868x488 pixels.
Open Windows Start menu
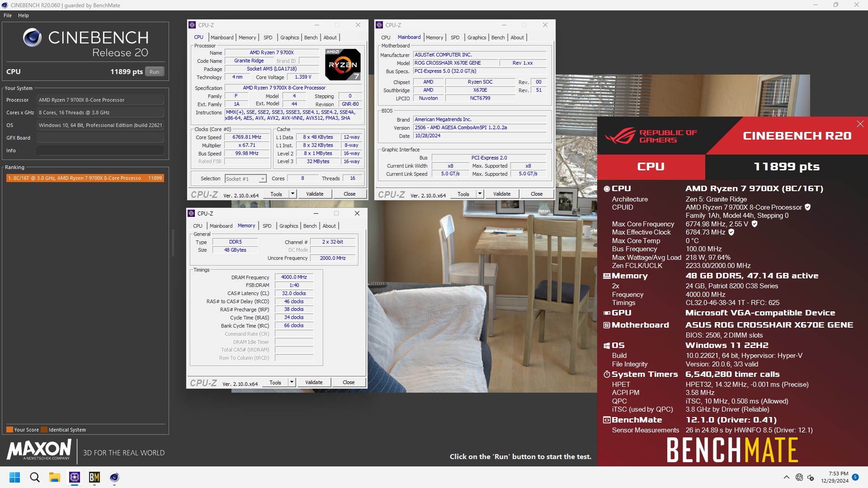14,477
